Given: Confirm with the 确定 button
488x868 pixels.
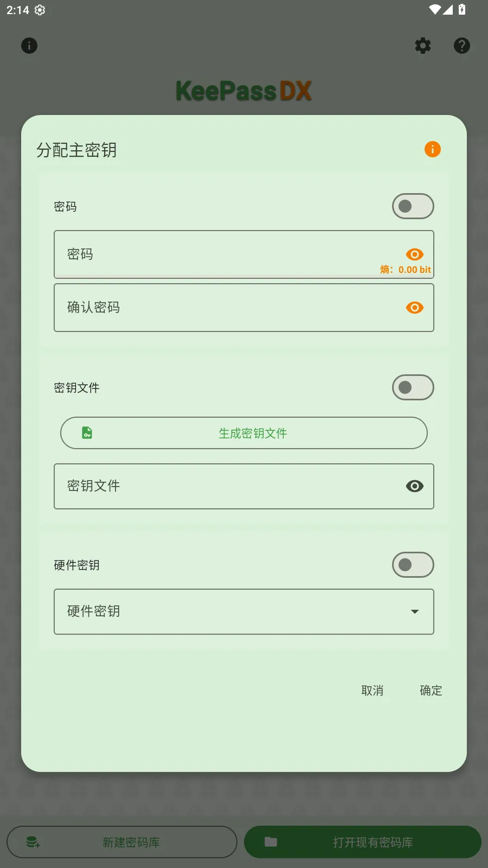Looking at the screenshot, I should click(431, 691).
